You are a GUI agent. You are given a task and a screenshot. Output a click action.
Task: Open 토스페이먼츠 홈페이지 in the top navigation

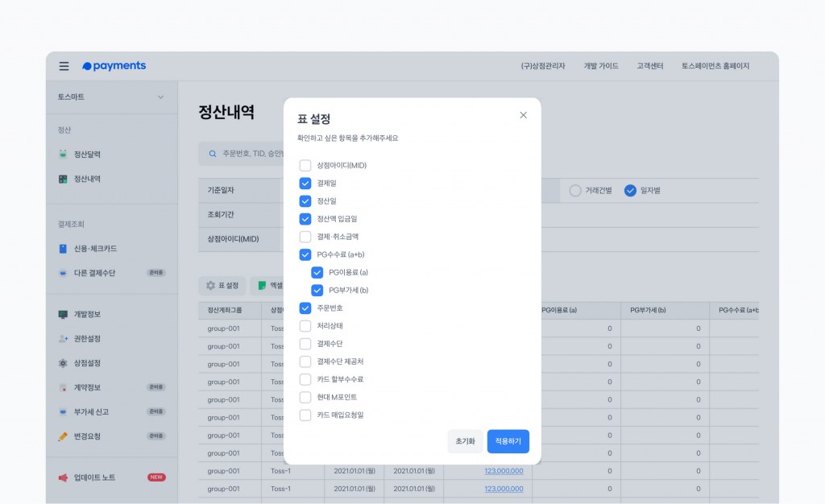(715, 66)
